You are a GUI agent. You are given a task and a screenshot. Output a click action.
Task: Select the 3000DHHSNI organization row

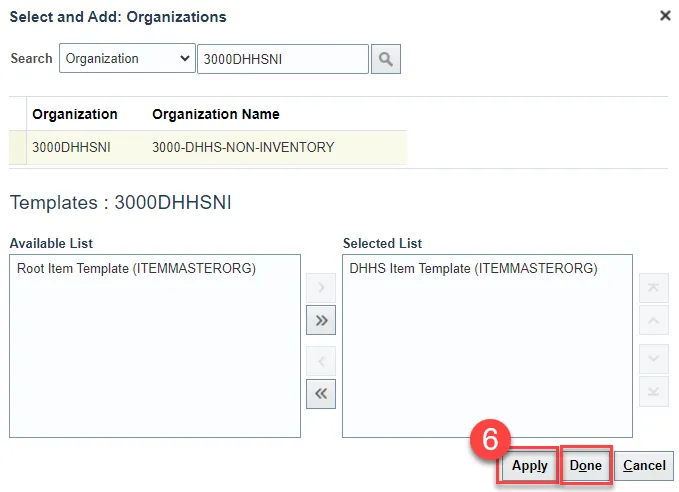coord(71,147)
